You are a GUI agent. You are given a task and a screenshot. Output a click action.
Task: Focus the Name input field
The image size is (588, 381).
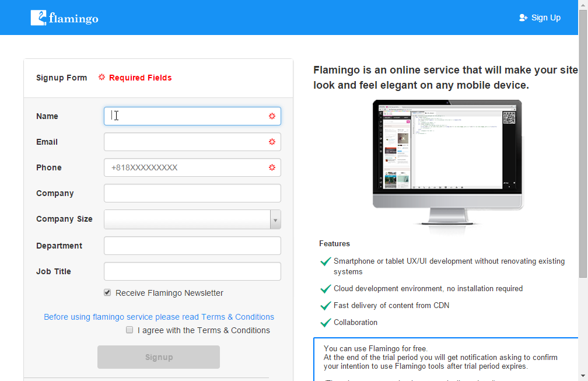[x=192, y=116]
